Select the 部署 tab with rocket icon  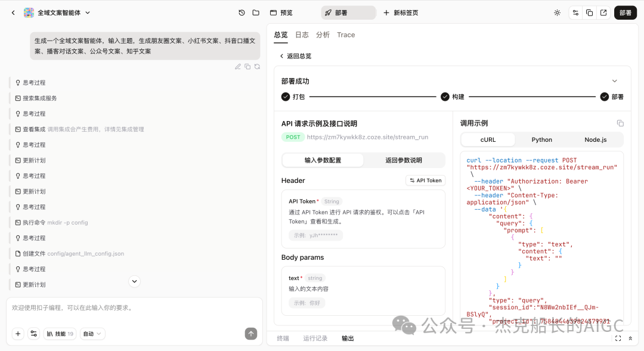(348, 13)
